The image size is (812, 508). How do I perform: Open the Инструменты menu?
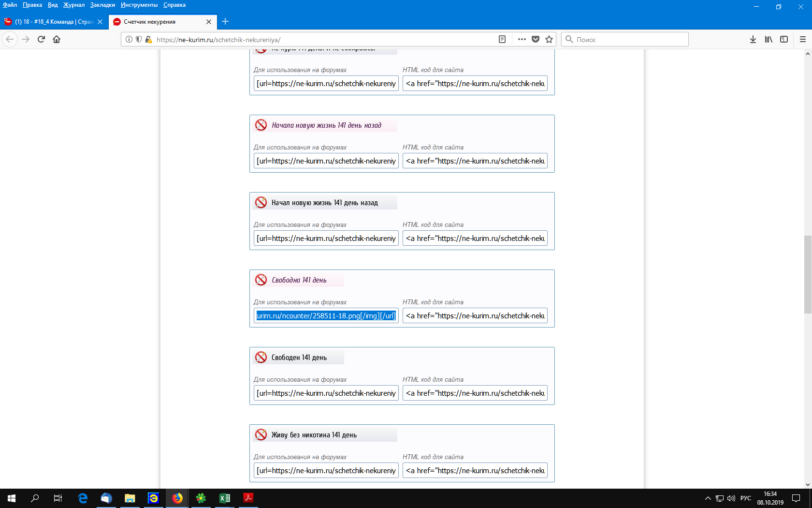(139, 5)
